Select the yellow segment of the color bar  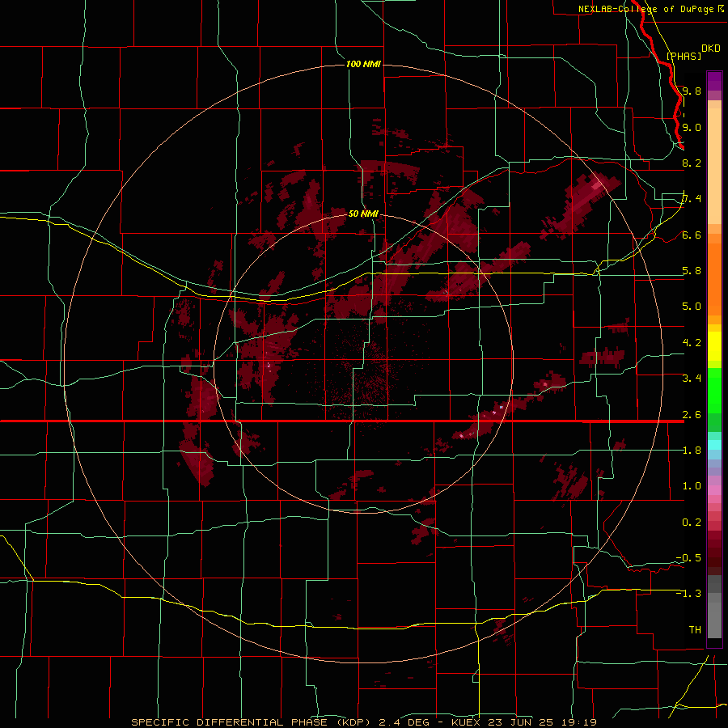714,346
